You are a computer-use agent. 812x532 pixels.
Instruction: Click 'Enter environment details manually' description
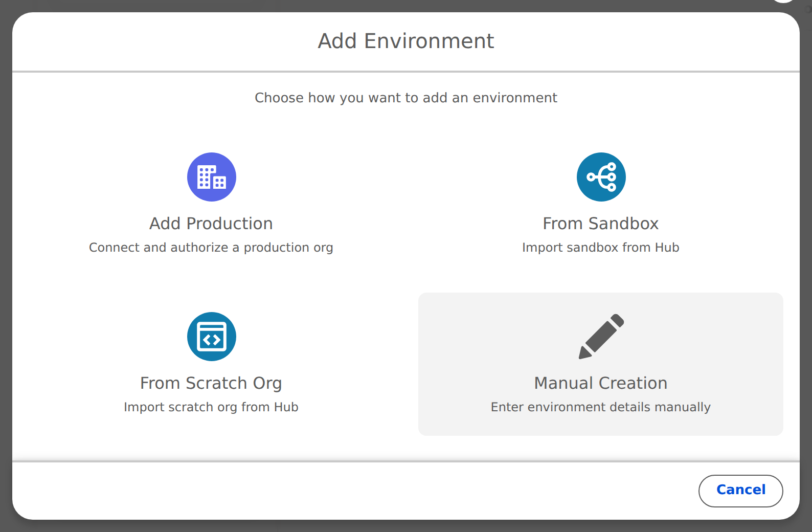[601, 407]
